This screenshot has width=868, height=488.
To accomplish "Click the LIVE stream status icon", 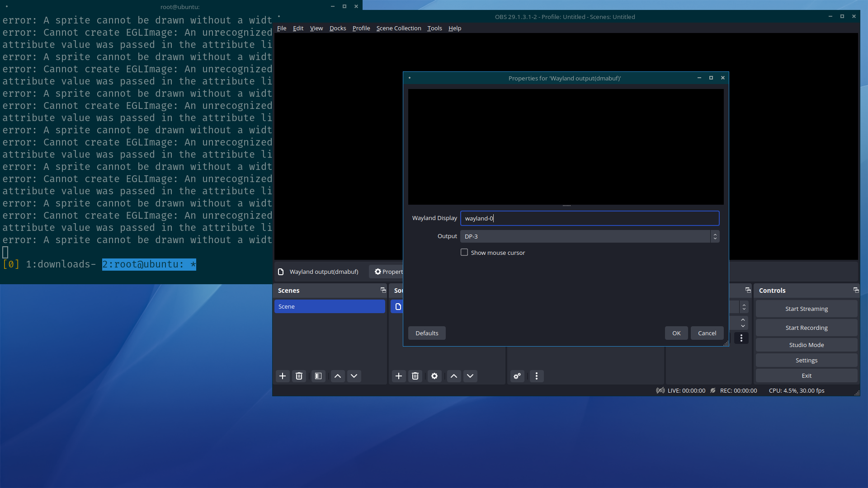I will [660, 390].
